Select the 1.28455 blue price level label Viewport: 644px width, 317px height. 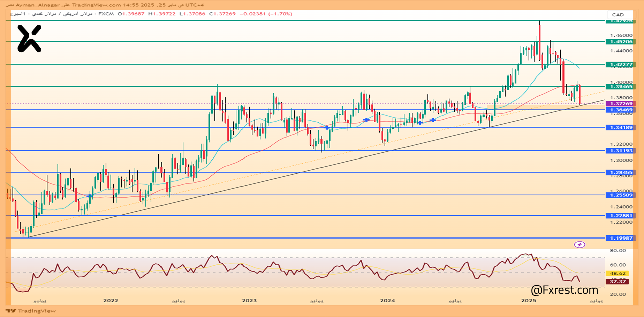click(x=621, y=172)
